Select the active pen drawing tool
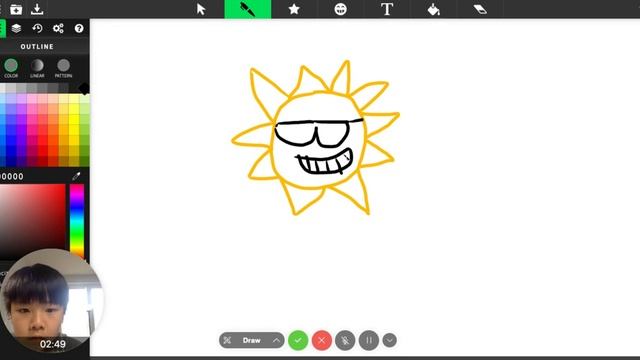Image resolution: width=640 pixels, height=360 pixels. coord(247,9)
